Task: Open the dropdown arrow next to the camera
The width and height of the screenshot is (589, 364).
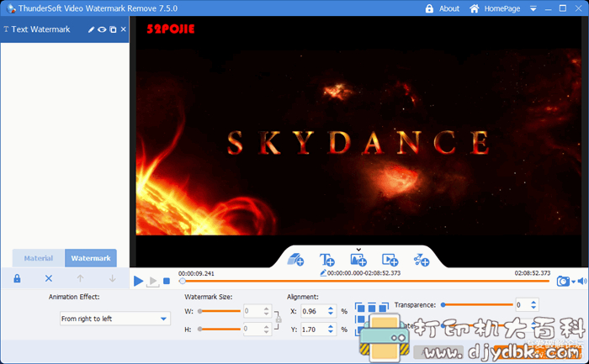Action: click(573, 282)
